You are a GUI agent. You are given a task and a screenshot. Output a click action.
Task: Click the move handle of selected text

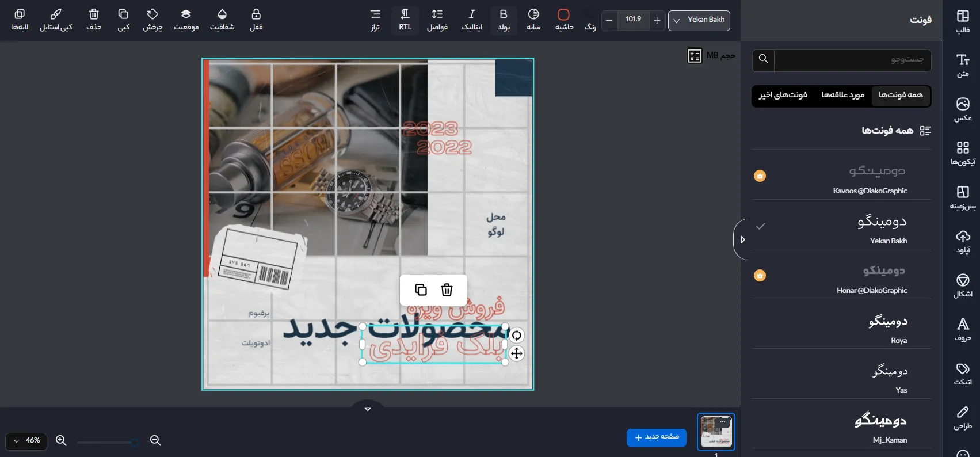(x=517, y=353)
